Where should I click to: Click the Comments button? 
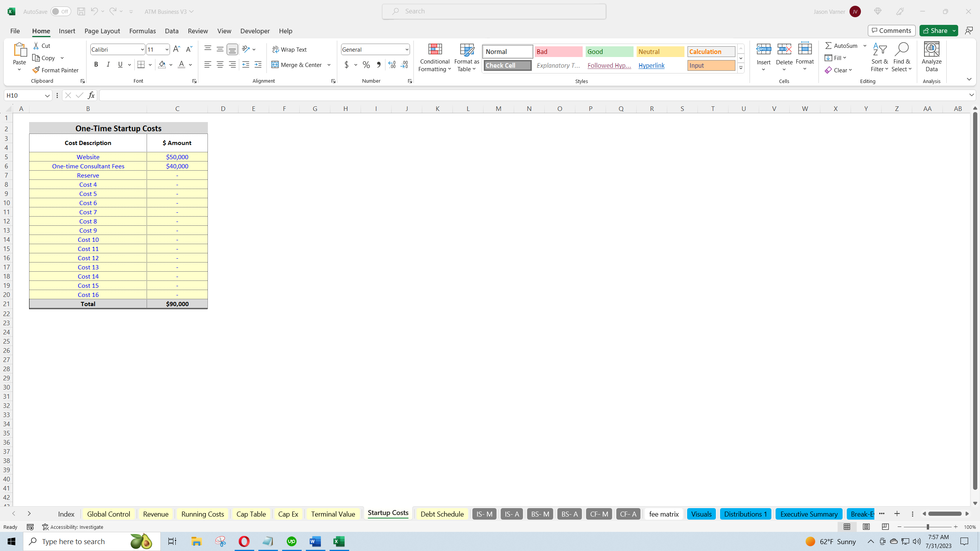(891, 31)
